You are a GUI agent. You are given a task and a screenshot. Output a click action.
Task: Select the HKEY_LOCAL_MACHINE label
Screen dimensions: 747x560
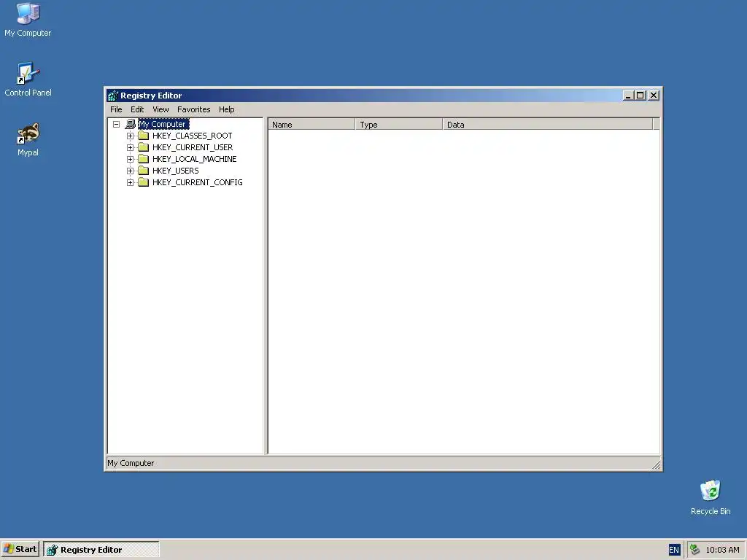tap(194, 159)
